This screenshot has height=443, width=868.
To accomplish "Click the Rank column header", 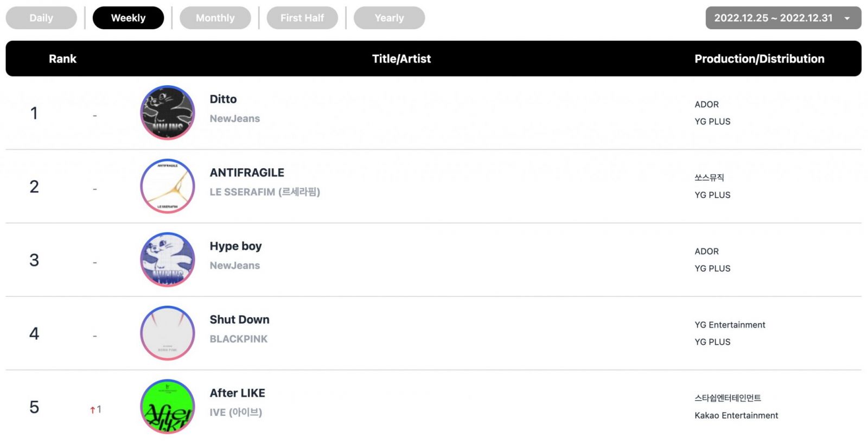I will click(x=62, y=59).
